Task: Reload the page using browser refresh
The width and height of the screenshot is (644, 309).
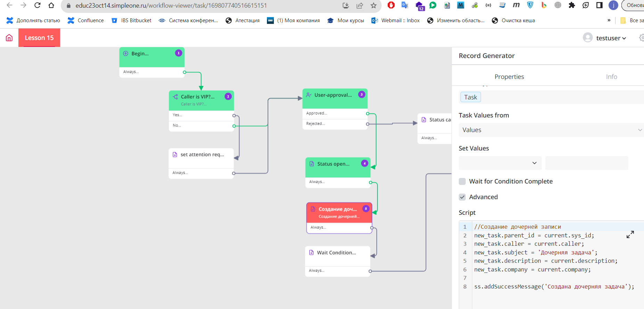Action: [x=38, y=6]
